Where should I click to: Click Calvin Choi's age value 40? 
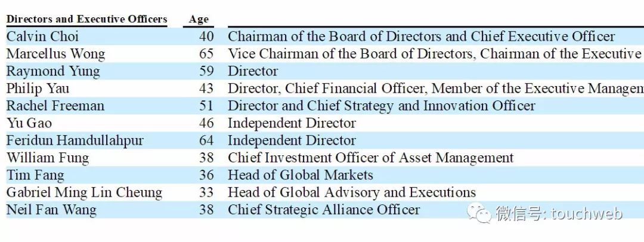pos(206,36)
